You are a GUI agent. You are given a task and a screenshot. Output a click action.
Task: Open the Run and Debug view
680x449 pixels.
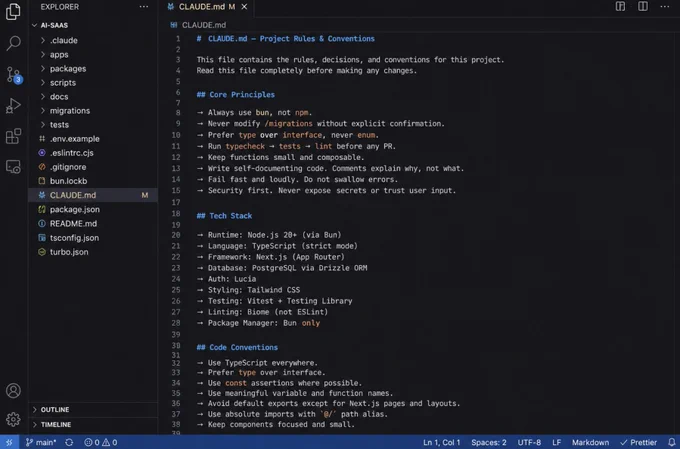13,105
